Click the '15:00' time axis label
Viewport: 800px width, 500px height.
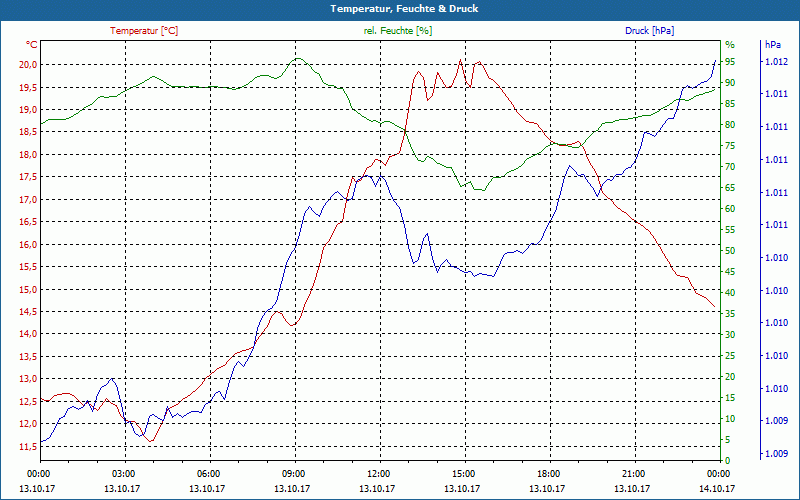[x=465, y=474]
